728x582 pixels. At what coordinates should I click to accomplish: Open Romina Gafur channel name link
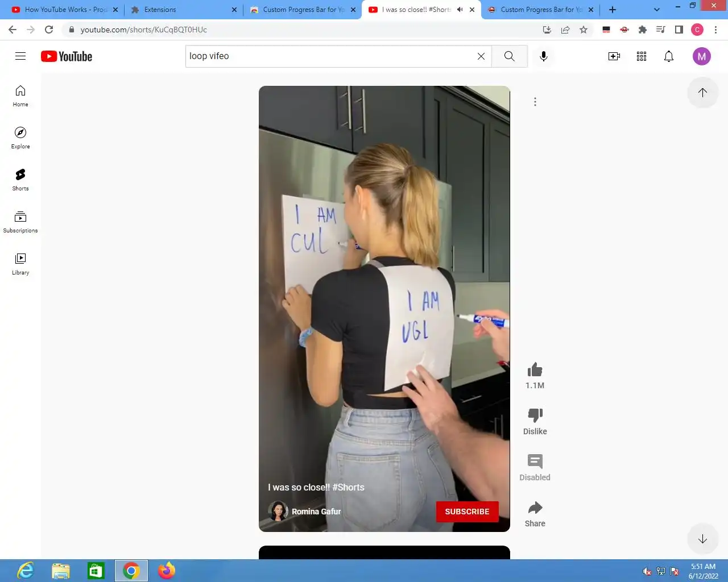[316, 512]
